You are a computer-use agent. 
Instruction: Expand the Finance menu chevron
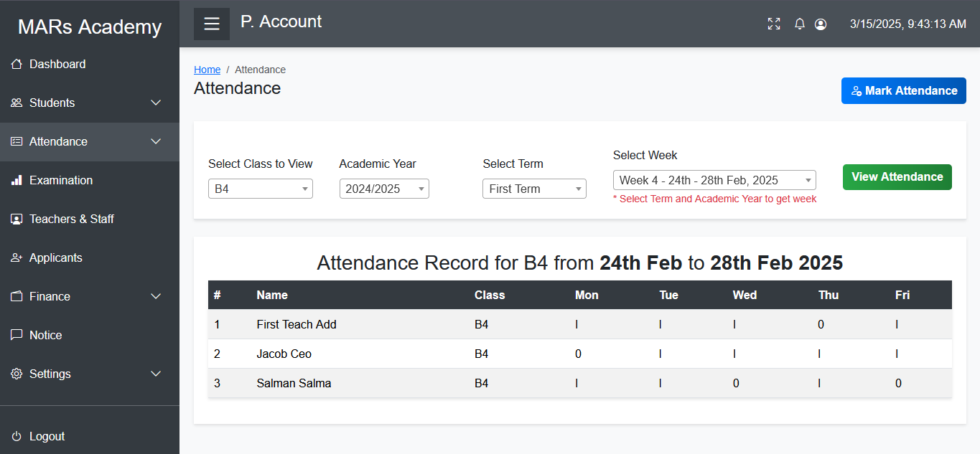[156, 296]
